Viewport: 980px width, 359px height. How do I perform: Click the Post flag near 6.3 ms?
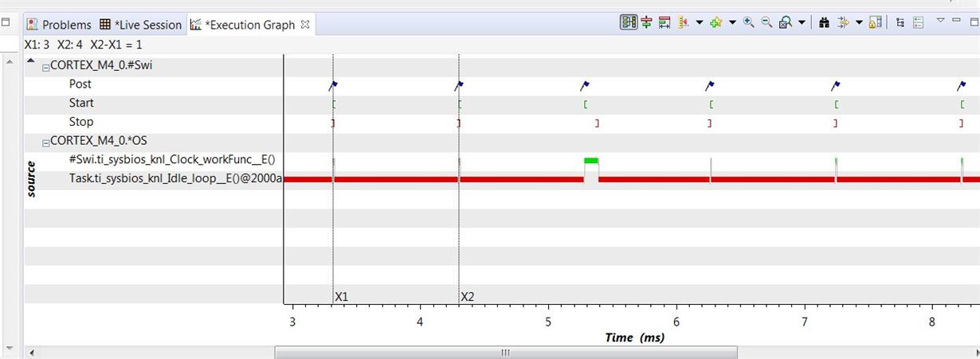point(709,84)
